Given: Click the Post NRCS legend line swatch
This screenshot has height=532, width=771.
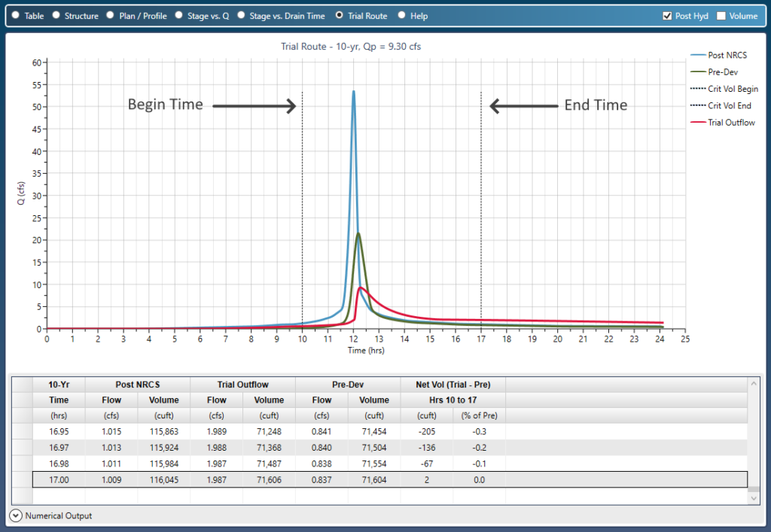Looking at the screenshot, I should pyautogui.click(x=698, y=55).
